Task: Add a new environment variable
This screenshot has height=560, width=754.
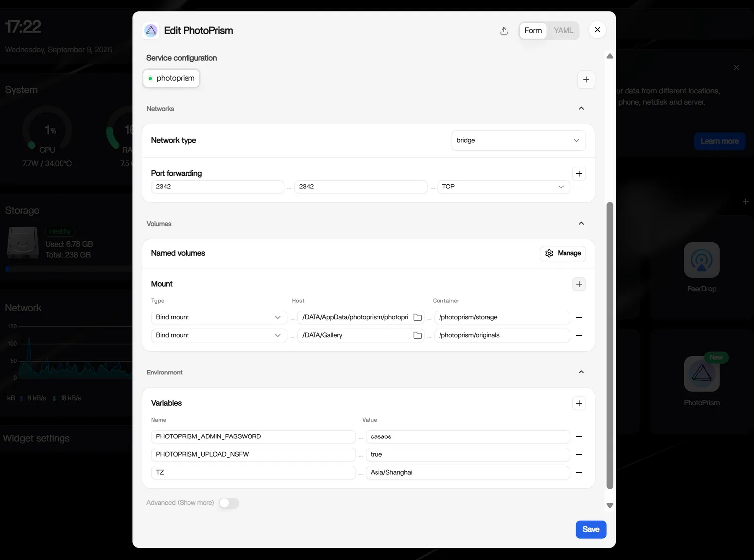Action: point(579,403)
